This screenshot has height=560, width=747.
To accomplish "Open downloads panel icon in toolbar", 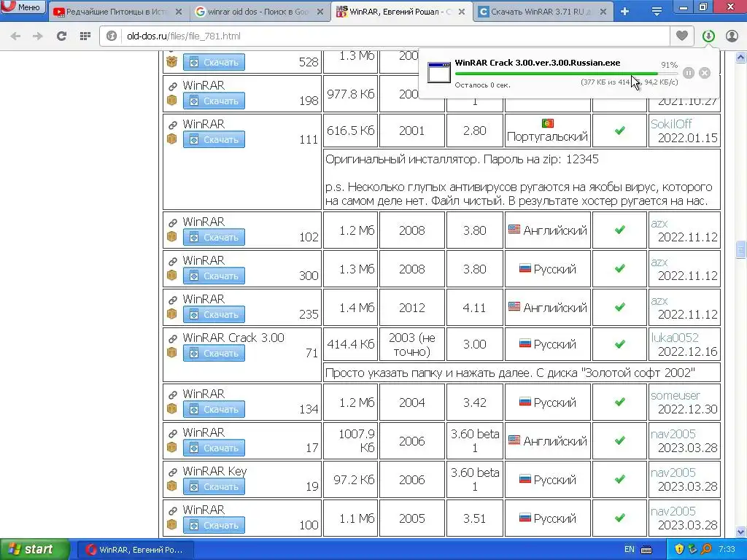I will coord(708,36).
